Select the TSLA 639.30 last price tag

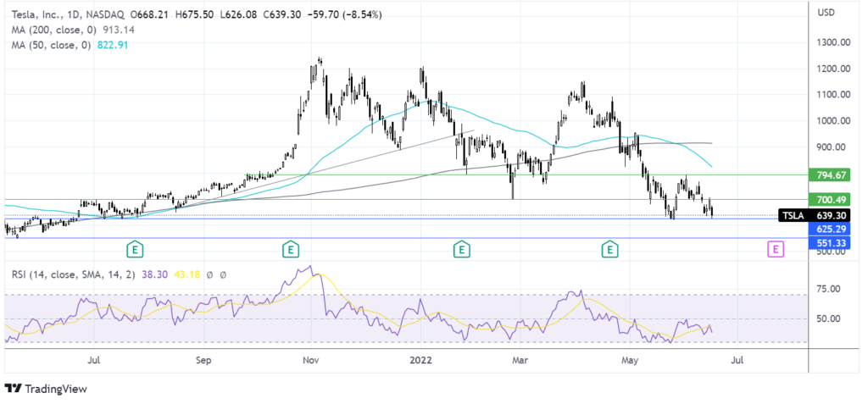815,216
